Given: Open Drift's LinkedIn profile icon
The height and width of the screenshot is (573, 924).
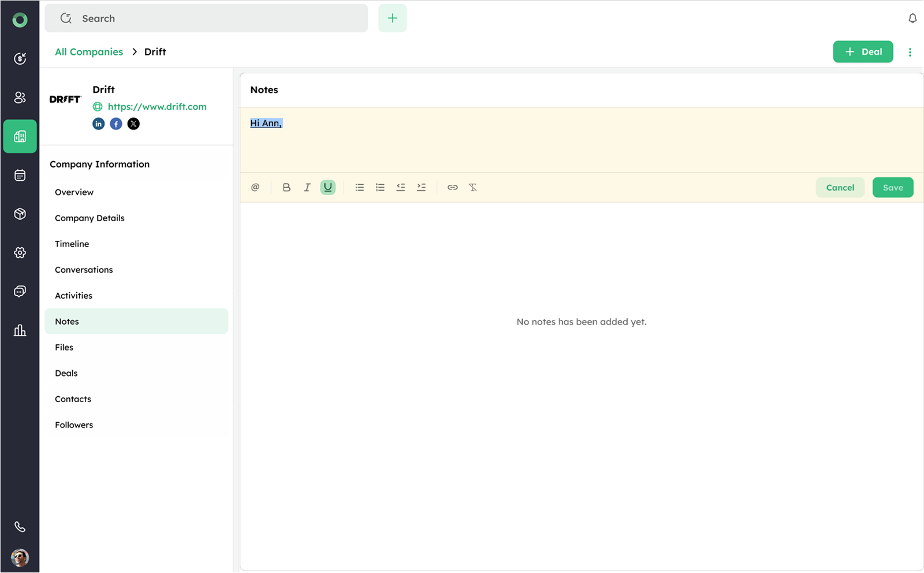Looking at the screenshot, I should 99,124.
